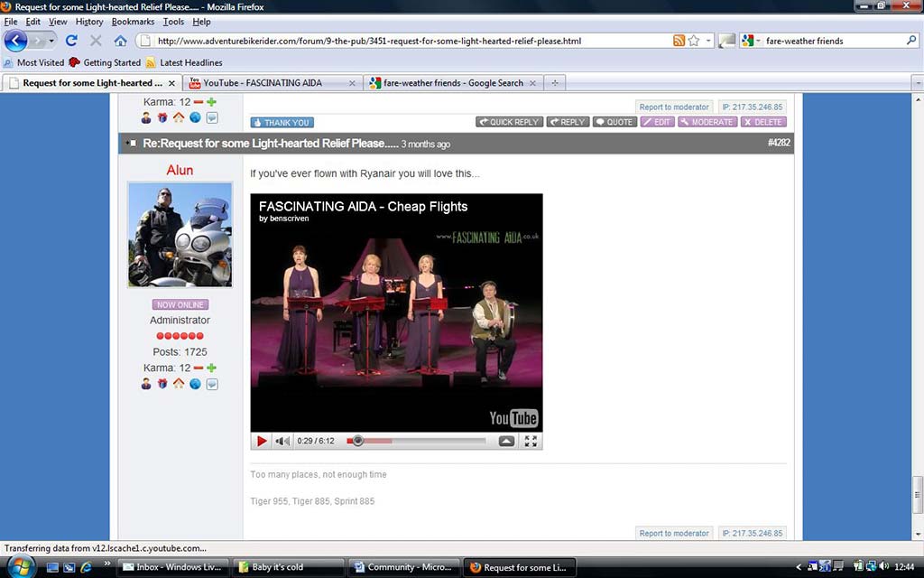Open the Tools menu
The image size is (924, 578).
(x=173, y=22)
